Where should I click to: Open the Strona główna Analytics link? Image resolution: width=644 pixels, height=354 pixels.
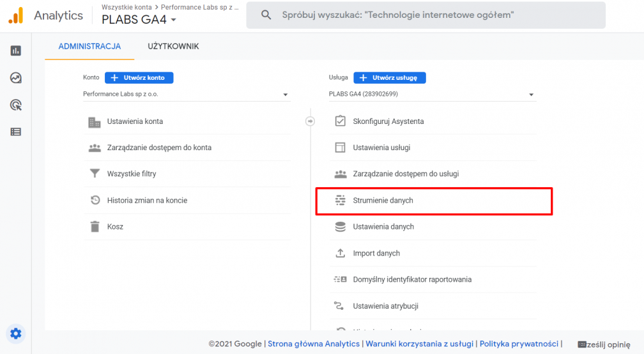(x=313, y=344)
